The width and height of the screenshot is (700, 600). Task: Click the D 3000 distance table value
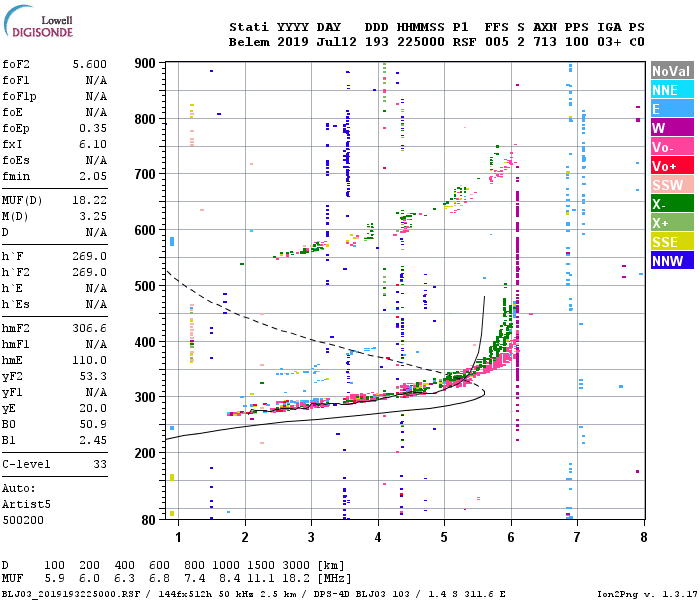pos(296,566)
